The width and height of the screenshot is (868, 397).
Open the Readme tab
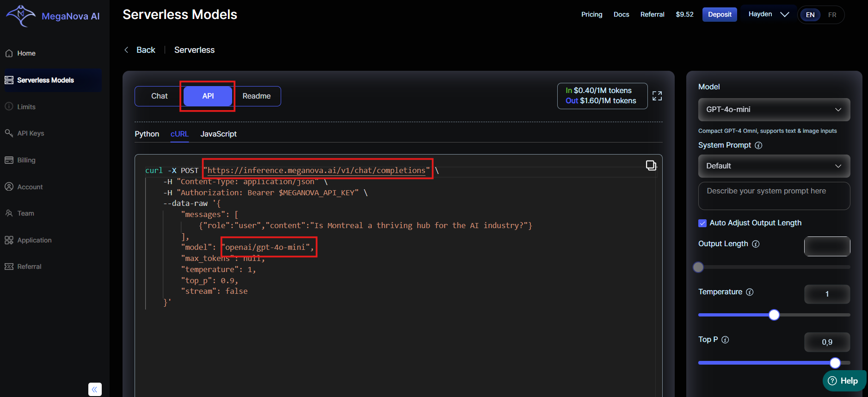pyautogui.click(x=256, y=96)
